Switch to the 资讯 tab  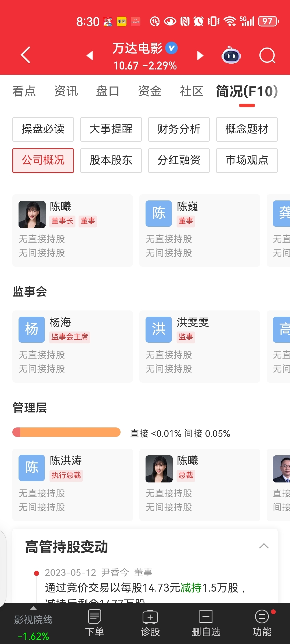point(66,91)
